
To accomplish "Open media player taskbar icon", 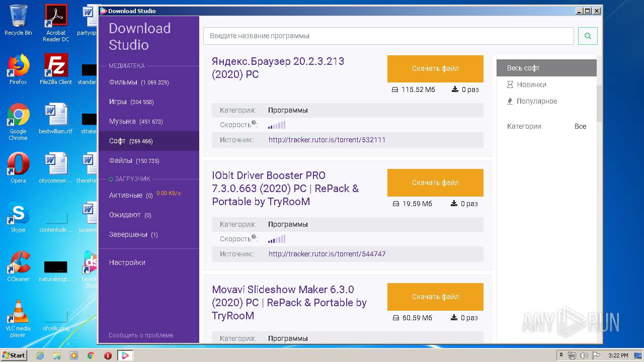I will coord(74,355).
